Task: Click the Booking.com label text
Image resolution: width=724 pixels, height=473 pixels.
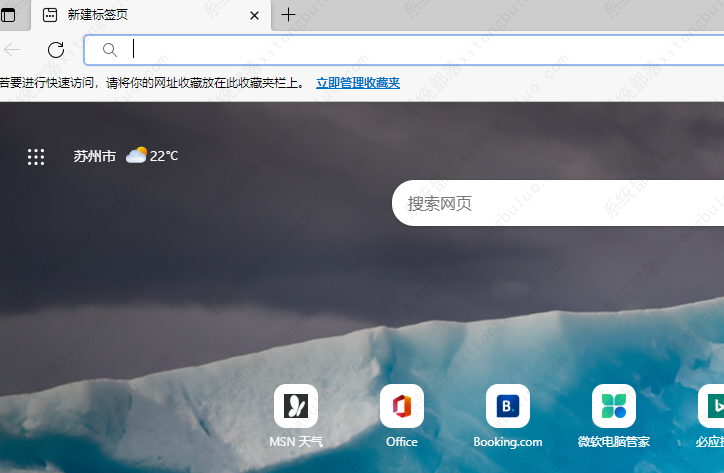Action: click(507, 442)
